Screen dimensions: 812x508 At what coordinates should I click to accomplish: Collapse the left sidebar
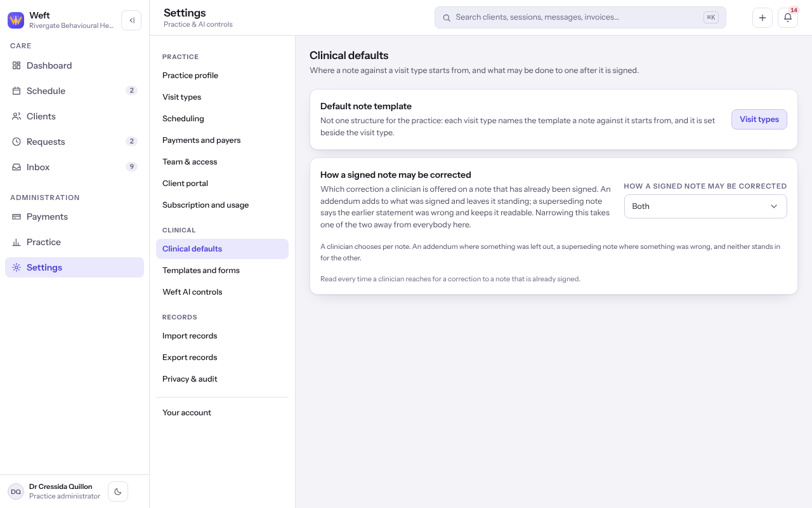click(131, 20)
